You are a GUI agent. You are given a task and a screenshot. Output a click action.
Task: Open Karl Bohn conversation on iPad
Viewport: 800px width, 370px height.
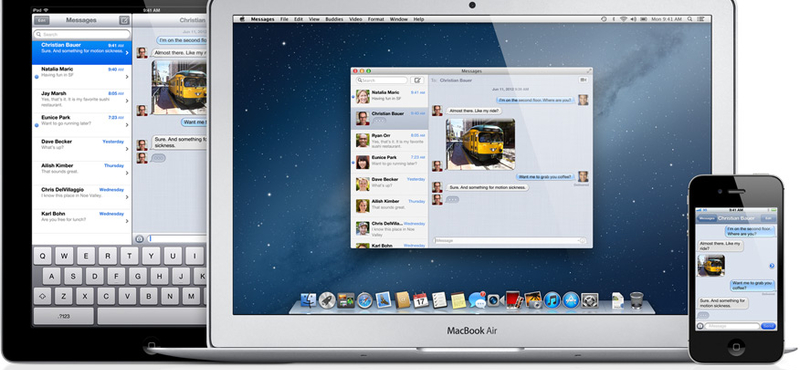pyautogui.click(x=82, y=220)
